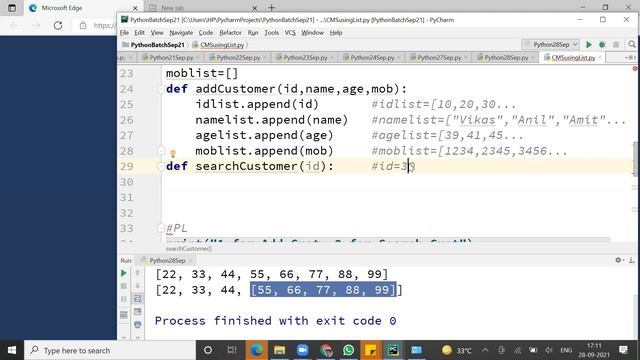640x360 pixels.
Task: Click the highlighted output text [55, 66, 77, 88, 99]
Action: pyautogui.click(x=323, y=290)
